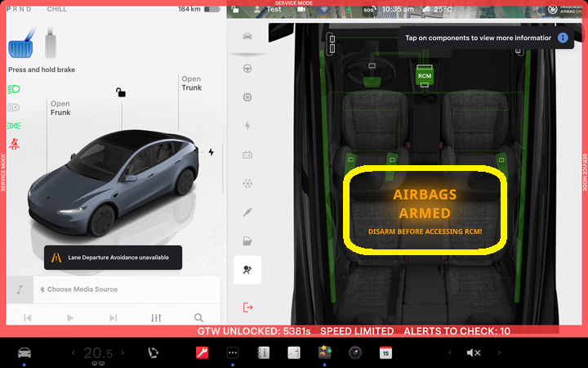
Task: Open the audio equalizer sliders
Action: point(156,317)
